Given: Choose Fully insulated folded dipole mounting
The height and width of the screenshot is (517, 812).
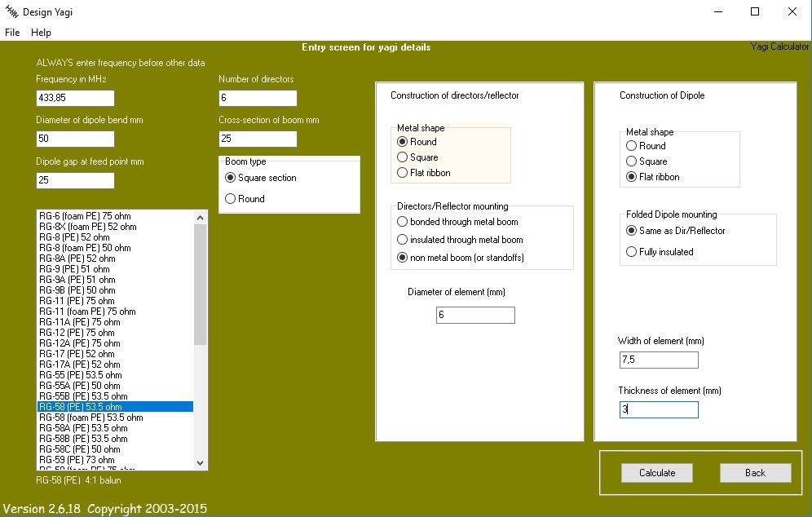Looking at the screenshot, I should pyautogui.click(x=632, y=252).
